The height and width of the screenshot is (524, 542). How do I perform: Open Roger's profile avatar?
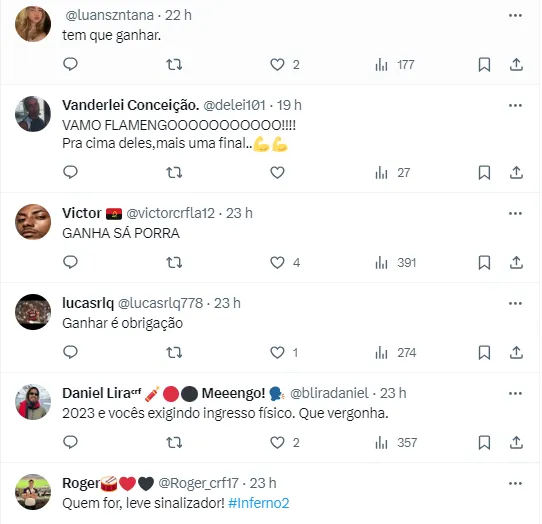pos(33,492)
